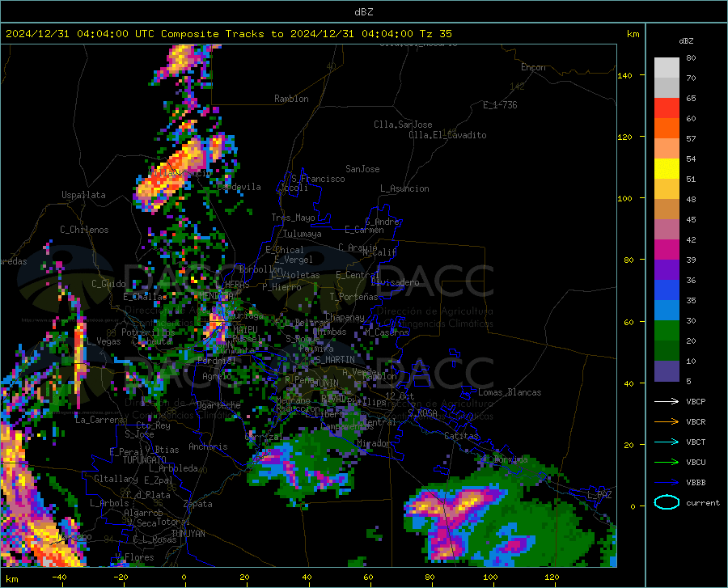Click the dBZ title at top

363,12
